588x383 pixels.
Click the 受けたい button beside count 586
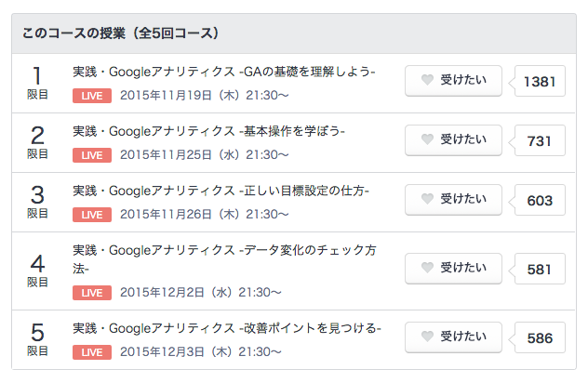point(453,337)
